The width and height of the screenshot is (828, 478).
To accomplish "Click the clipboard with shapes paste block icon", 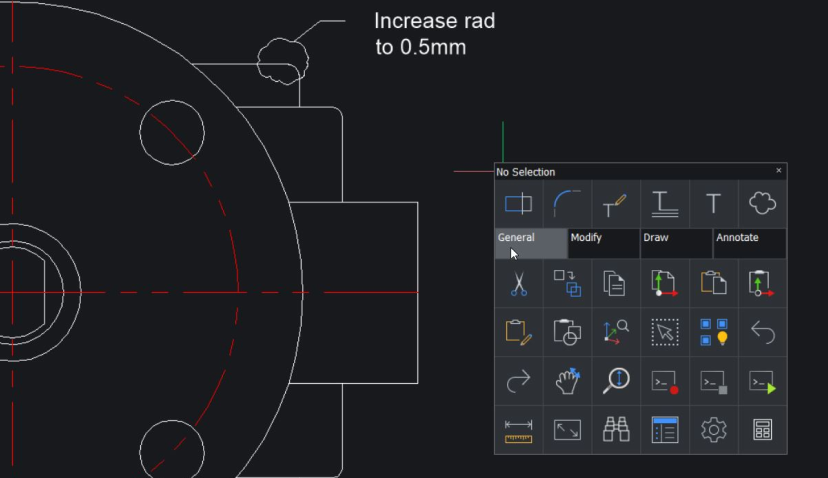I will 567,332.
